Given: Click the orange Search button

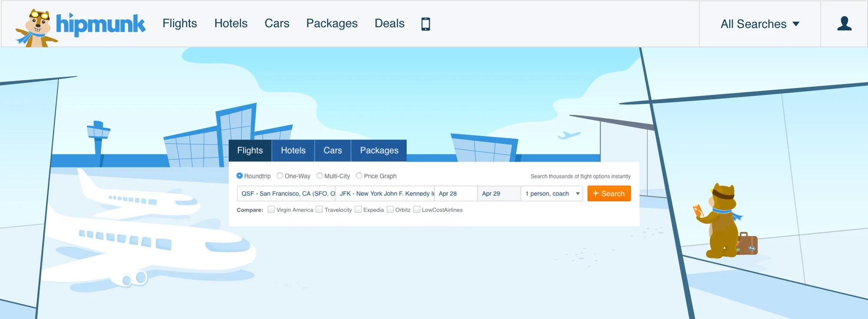Looking at the screenshot, I should 609,193.
